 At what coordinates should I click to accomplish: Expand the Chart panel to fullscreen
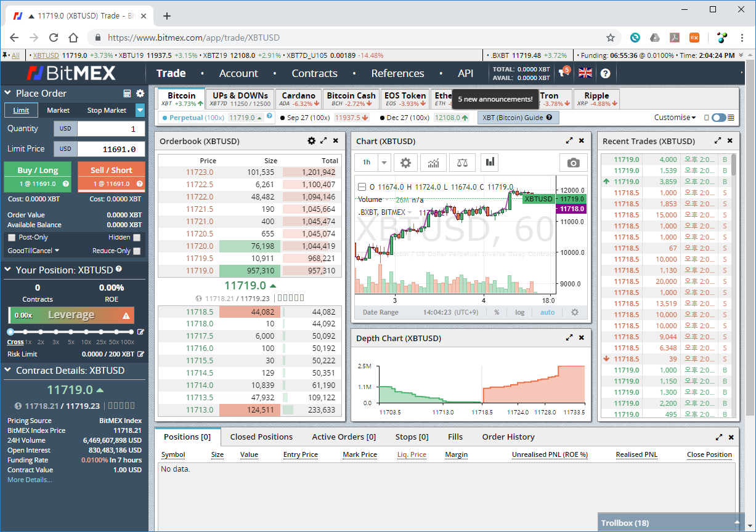[570, 141]
